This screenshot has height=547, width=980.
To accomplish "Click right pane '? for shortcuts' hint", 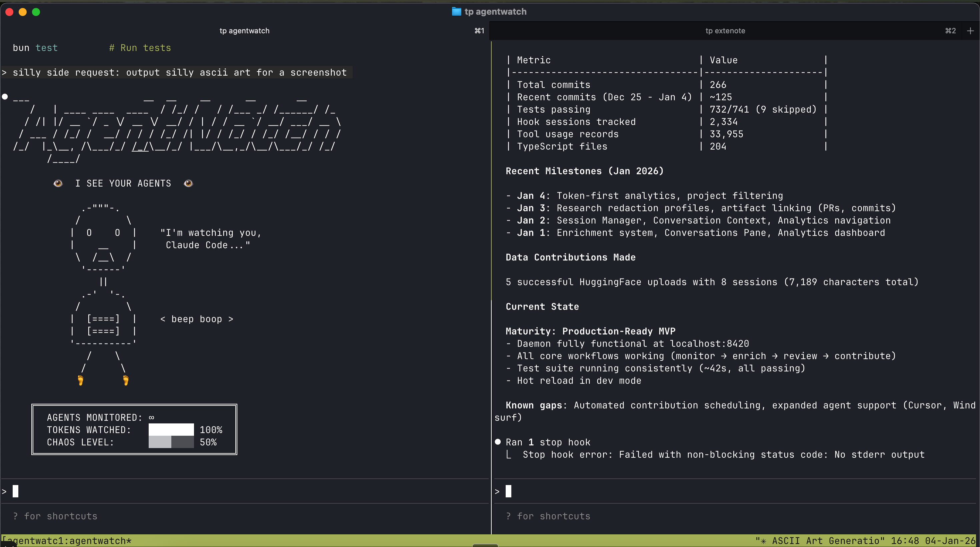I will tap(548, 516).
